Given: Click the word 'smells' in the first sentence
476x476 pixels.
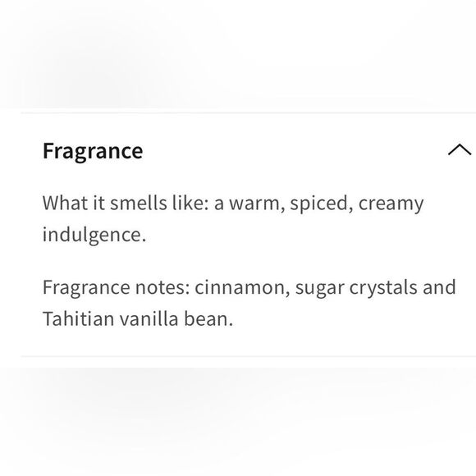Looking at the screenshot, I should point(139,203).
